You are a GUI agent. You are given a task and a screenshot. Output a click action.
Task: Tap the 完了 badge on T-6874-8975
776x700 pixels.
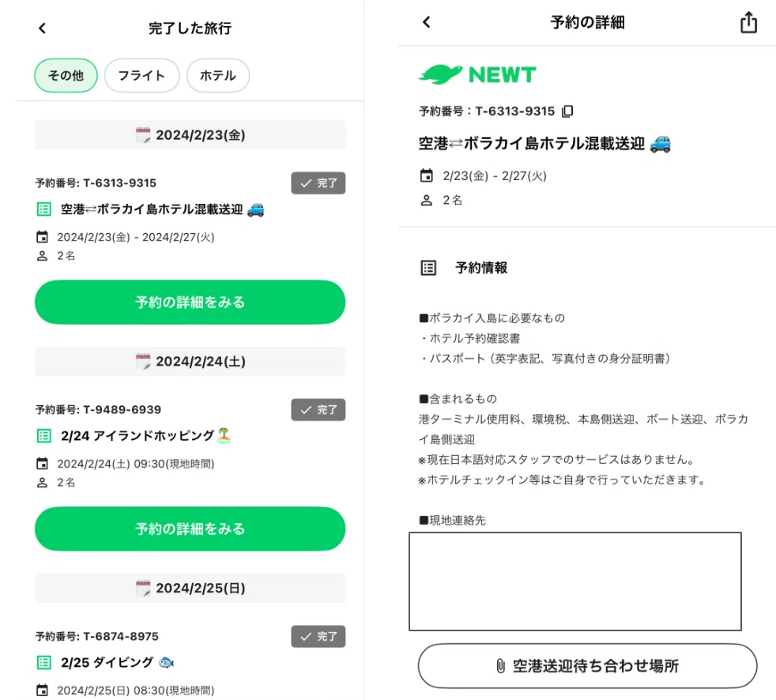click(x=318, y=636)
